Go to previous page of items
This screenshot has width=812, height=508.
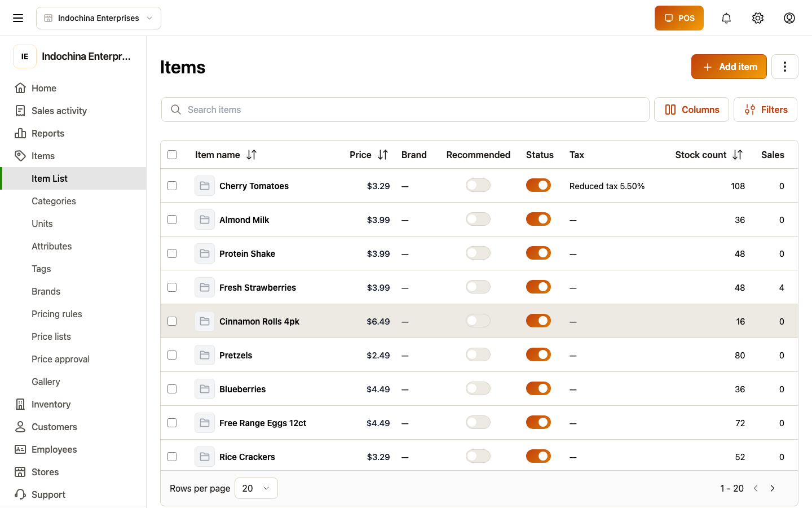coord(756,488)
